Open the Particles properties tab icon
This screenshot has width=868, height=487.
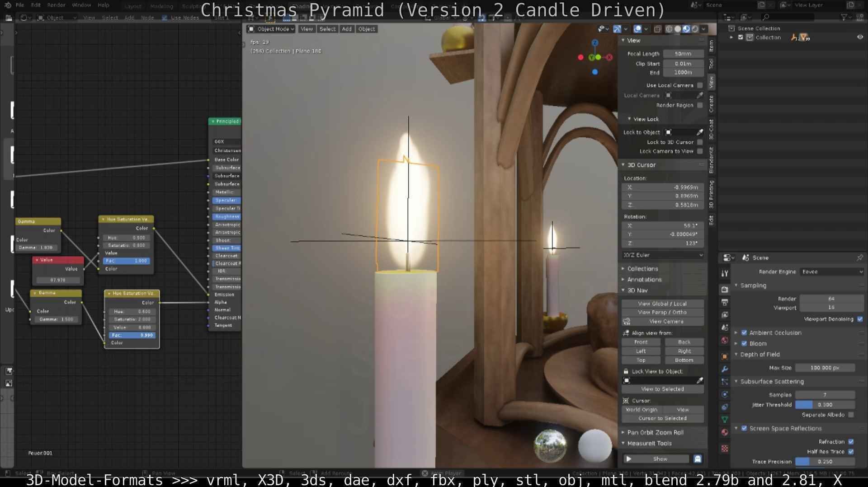[725, 382]
